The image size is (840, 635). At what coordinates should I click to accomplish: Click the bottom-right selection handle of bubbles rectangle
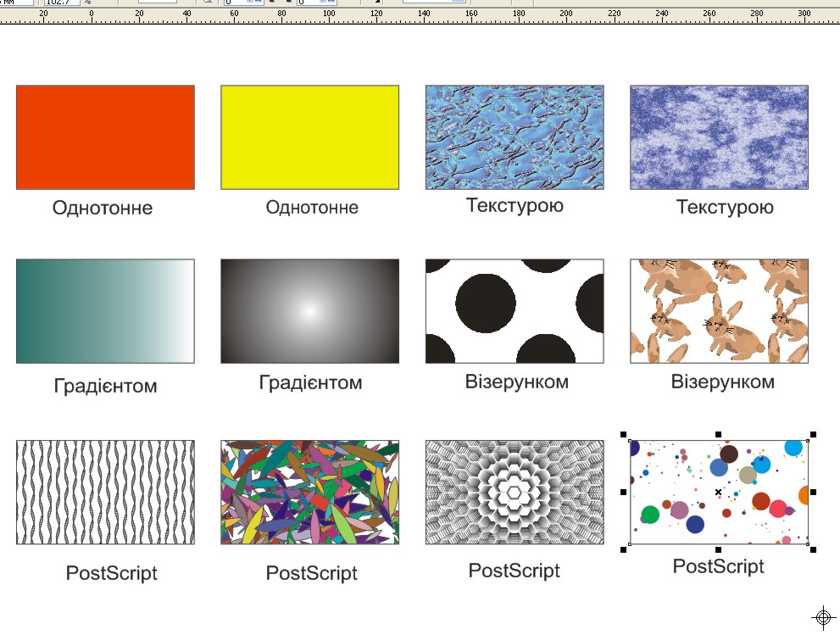(x=813, y=549)
